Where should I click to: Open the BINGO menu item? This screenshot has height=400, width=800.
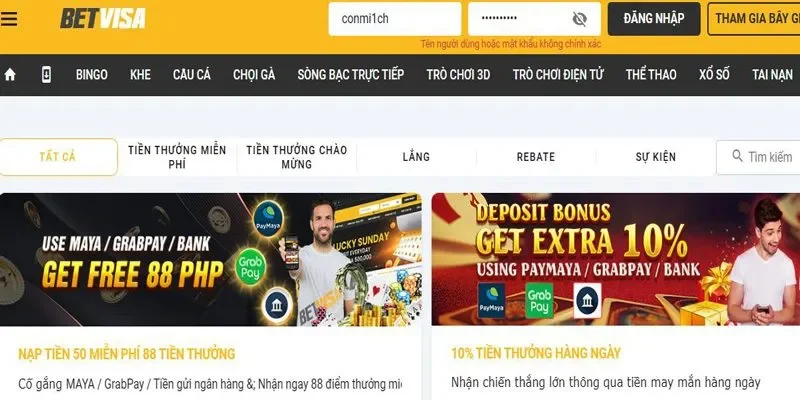click(92, 75)
